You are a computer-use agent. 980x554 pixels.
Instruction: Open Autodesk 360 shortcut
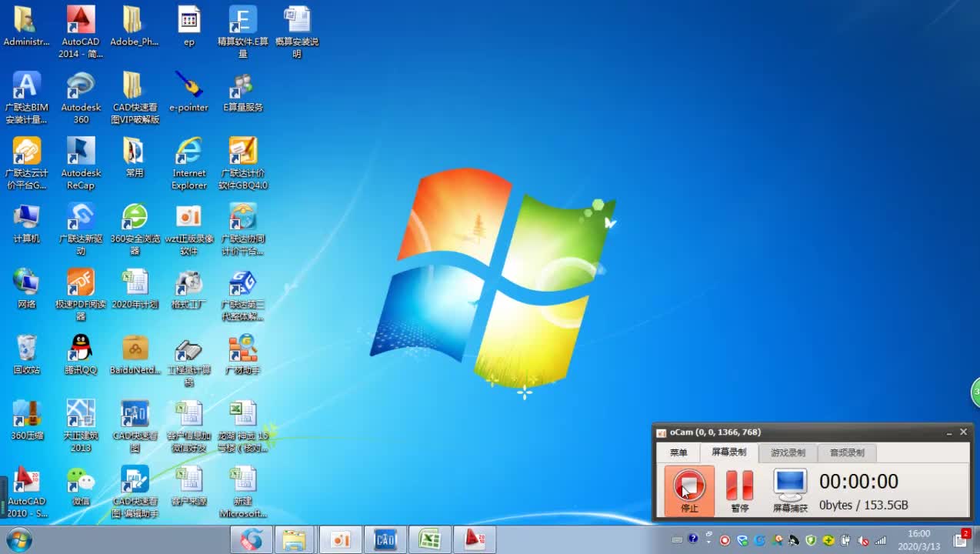tap(81, 98)
